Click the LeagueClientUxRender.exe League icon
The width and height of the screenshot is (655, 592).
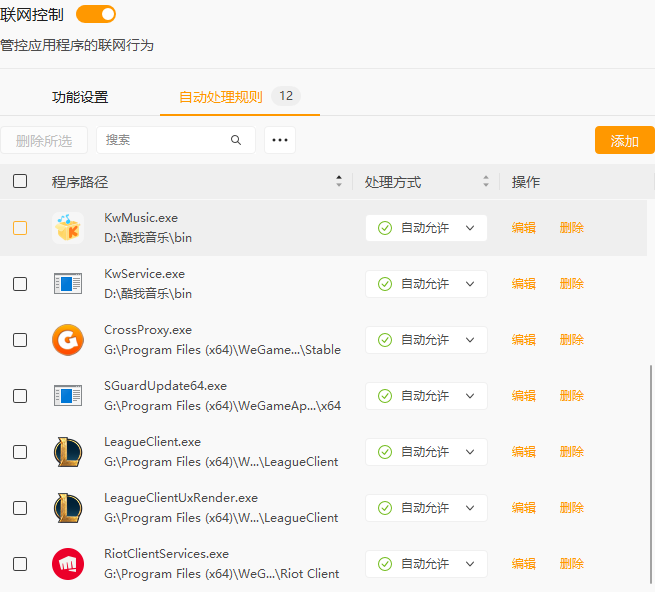click(x=68, y=508)
